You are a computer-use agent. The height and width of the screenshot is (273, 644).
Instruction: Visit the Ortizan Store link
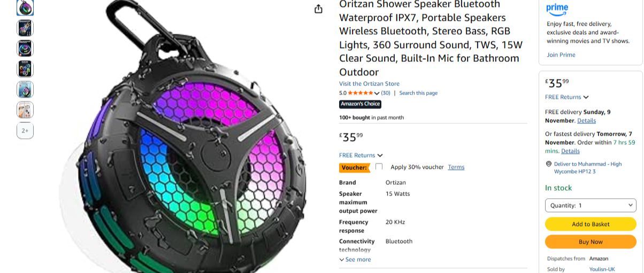click(369, 84)
